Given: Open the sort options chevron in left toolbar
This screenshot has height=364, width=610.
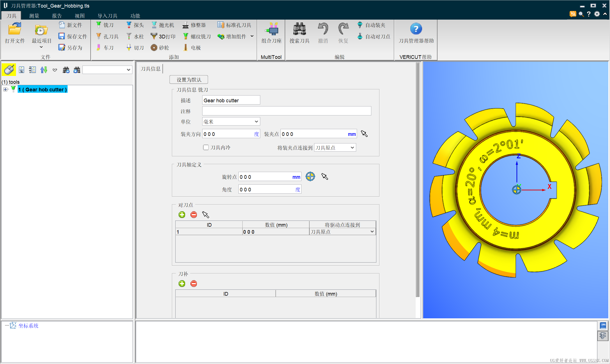Looking at the screenshot, I should [x=55, y=70].
